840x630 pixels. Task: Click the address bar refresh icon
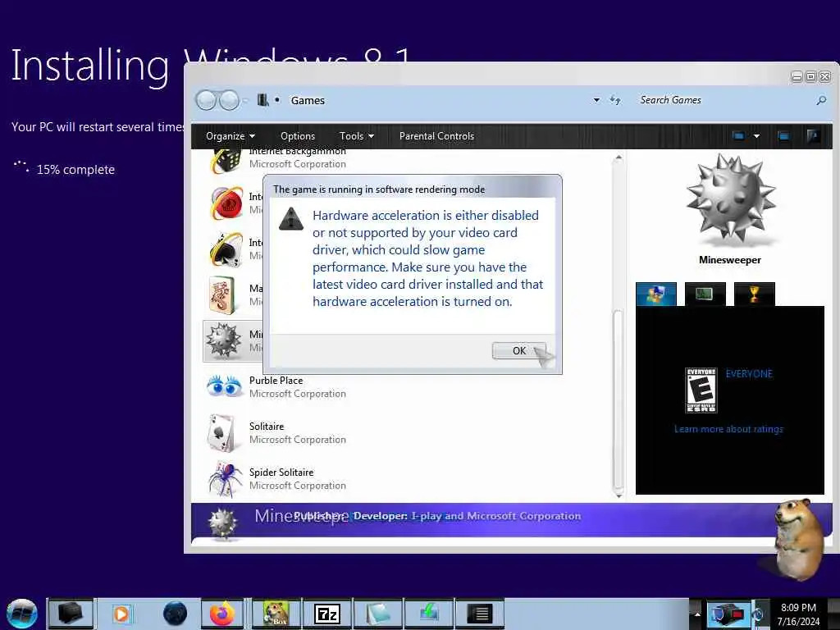click(x=615, y=100)
